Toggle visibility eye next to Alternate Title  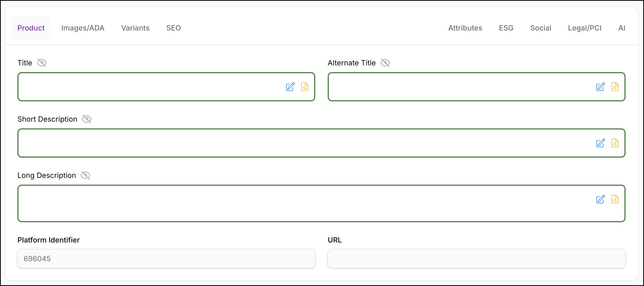385,63
